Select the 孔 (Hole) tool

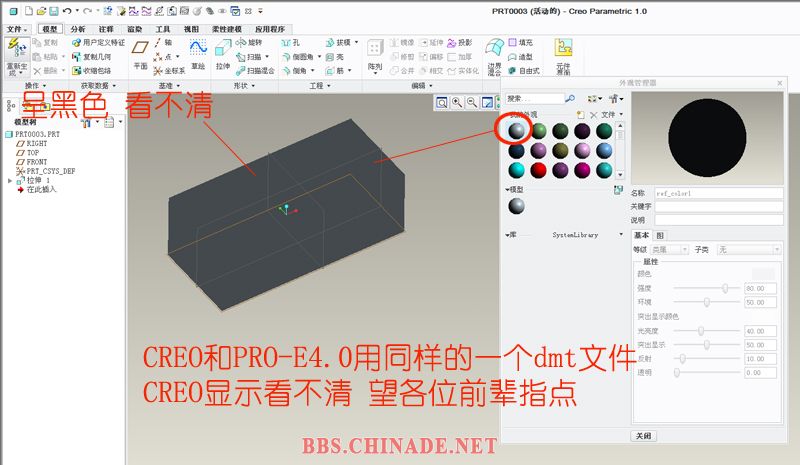click(291, 42)
